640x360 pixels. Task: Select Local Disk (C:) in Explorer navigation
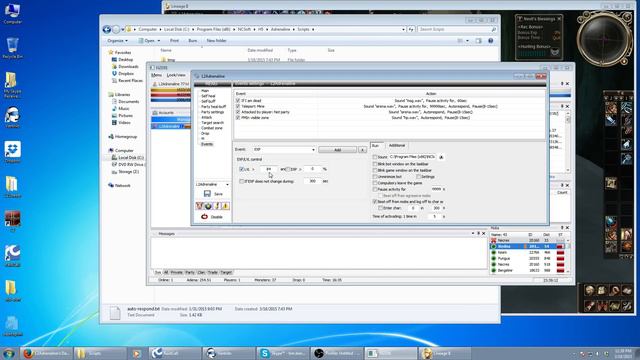coord(131,158)
